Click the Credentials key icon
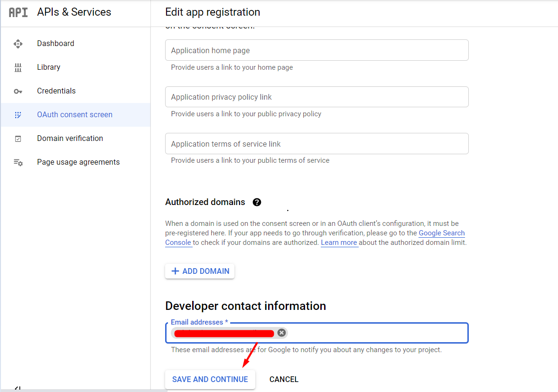Screen dimensions: 558x392 18,92
